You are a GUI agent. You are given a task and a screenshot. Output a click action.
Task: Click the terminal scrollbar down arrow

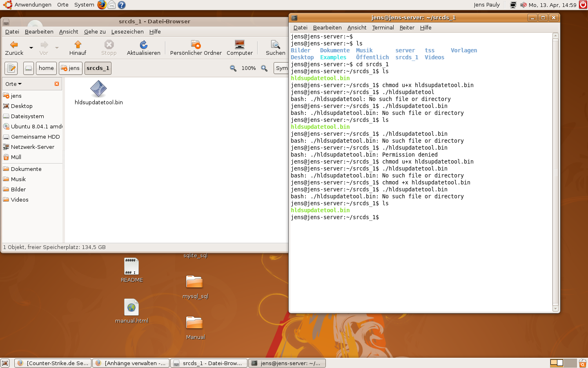(x=555, y=309)
